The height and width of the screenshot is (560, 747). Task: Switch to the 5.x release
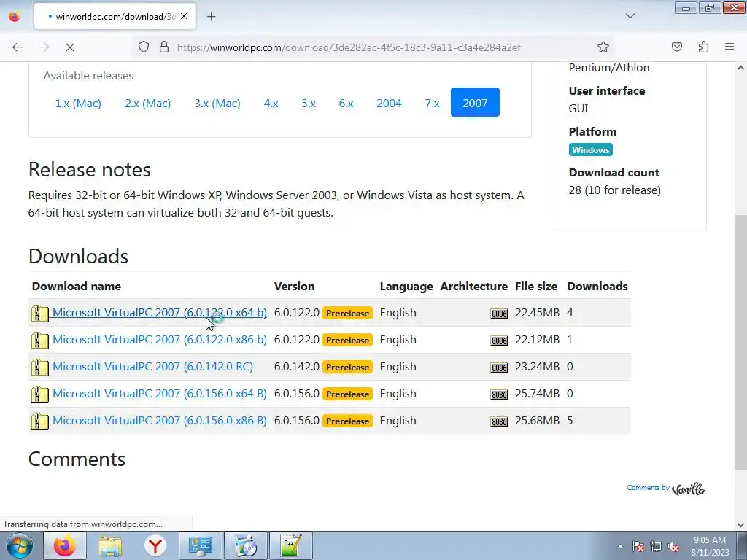(309, 103)
